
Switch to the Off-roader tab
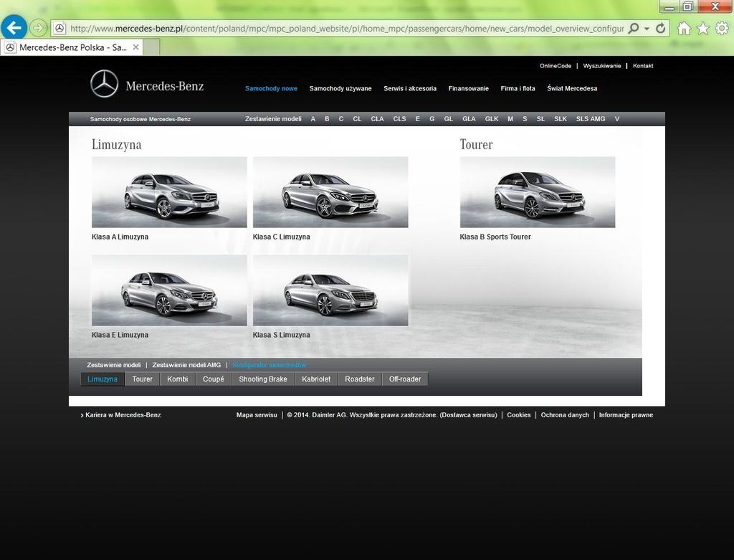tap(405, 379)
